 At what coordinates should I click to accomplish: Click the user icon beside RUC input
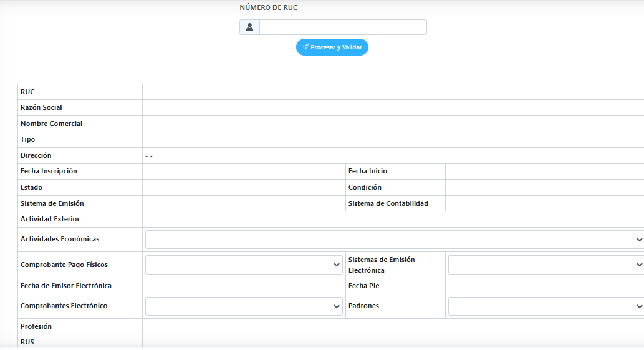coord(249,27)
